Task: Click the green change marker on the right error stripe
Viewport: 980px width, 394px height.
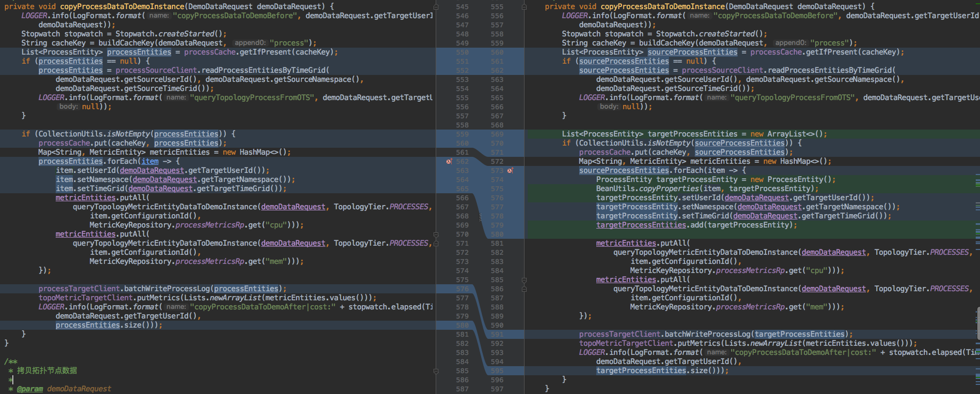Action: [977, 183]
